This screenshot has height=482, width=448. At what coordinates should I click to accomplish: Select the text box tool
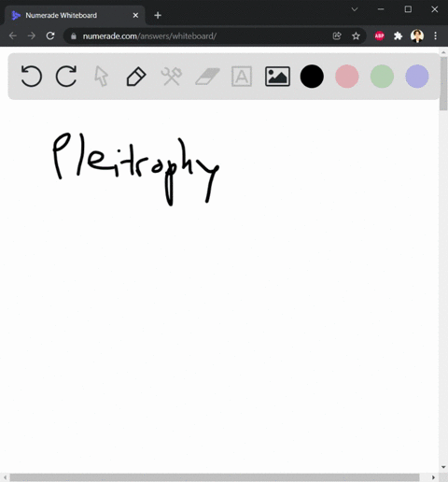click(242, 77)
